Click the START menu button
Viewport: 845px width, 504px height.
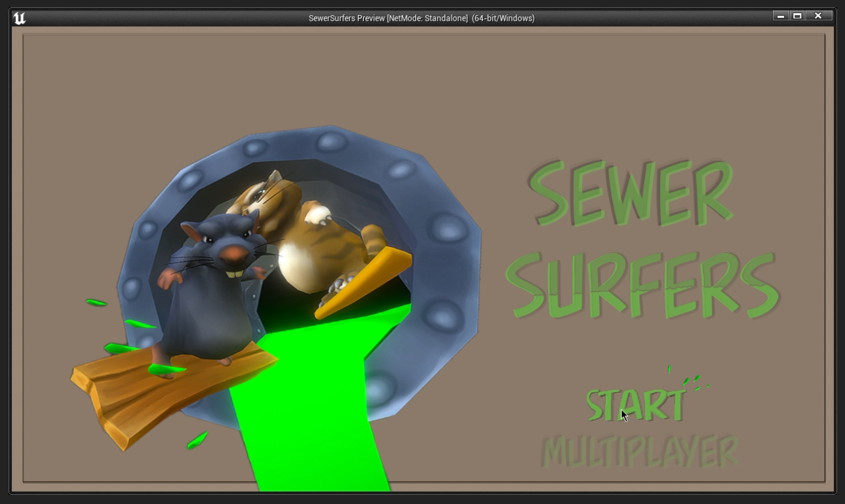[x=636, y=405]
